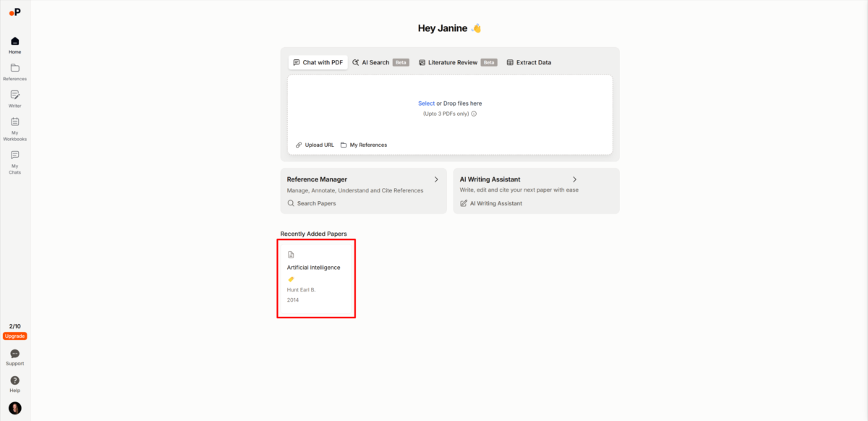Click the user profile avatar
The image size is (868, 421).
click(15, 408)
